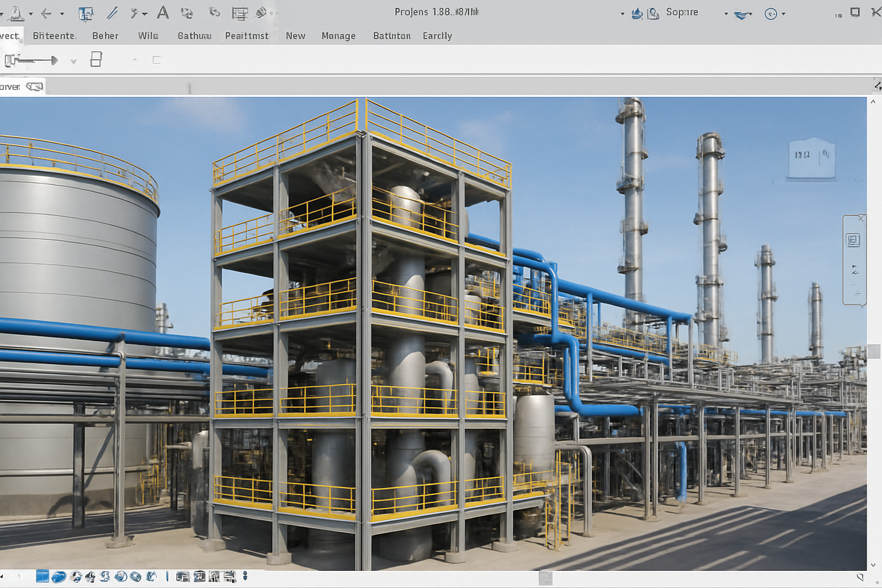The image size is (882, 588).
Task: Click the blue square icon in the top toolbar
Action: (x=86, y=13)
